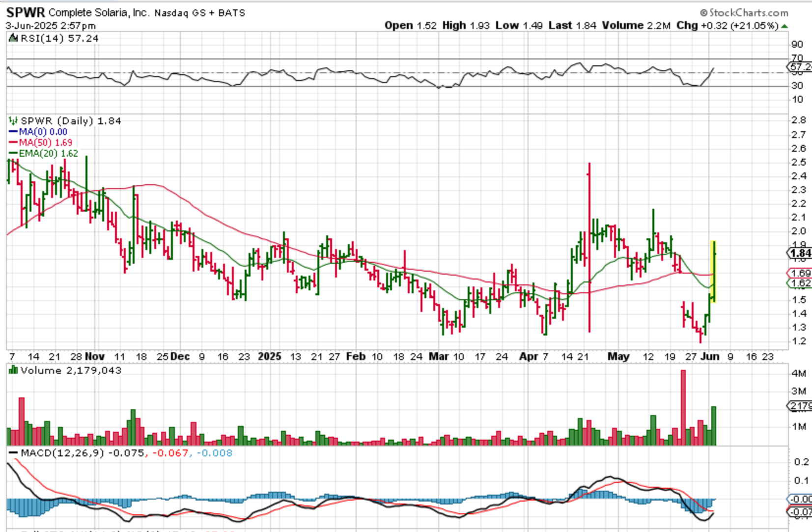
Task: Click the -0.008 MACD histogram value
Action: tap(215, 453)
